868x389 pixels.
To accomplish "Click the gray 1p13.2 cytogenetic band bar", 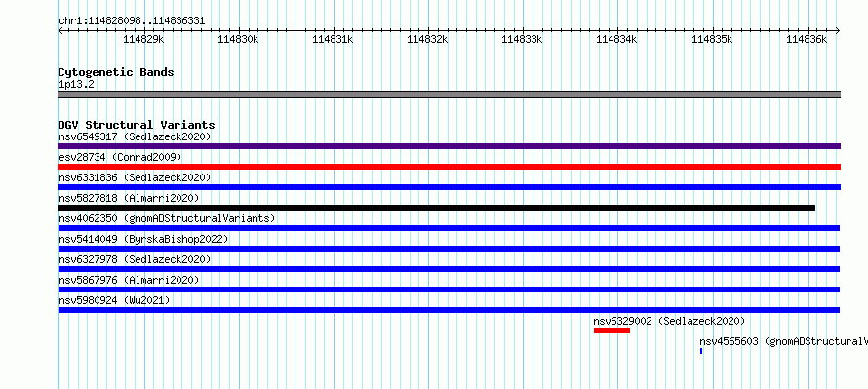I will (x=449, y=95).
